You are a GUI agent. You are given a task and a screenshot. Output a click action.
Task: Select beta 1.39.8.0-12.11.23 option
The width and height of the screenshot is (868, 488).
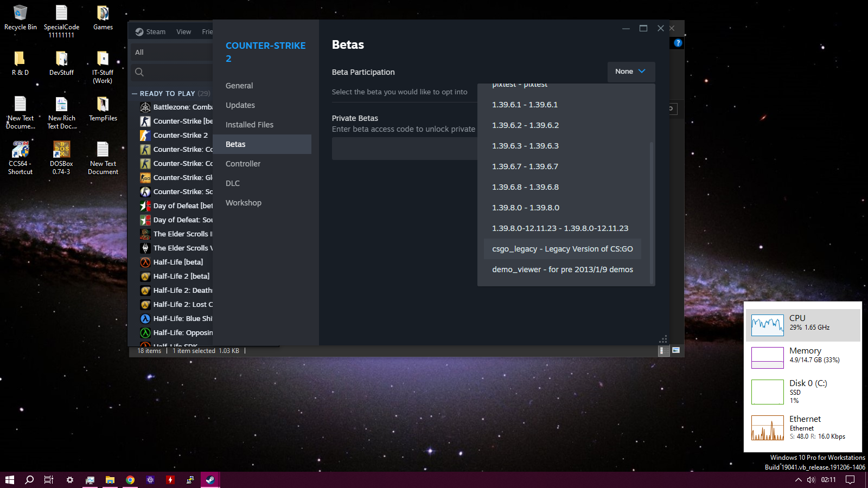click(563, 228)
